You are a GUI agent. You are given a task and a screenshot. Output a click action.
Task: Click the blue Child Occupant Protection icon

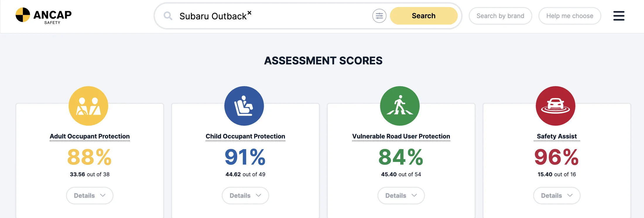(x=244, y=106)
